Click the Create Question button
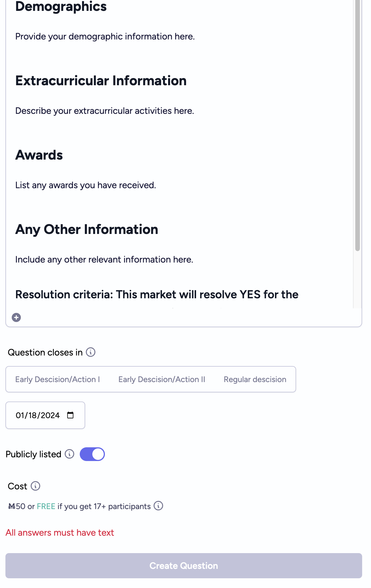Image resolution: width=371 pixels, height=588 pixels. (184, 566)
